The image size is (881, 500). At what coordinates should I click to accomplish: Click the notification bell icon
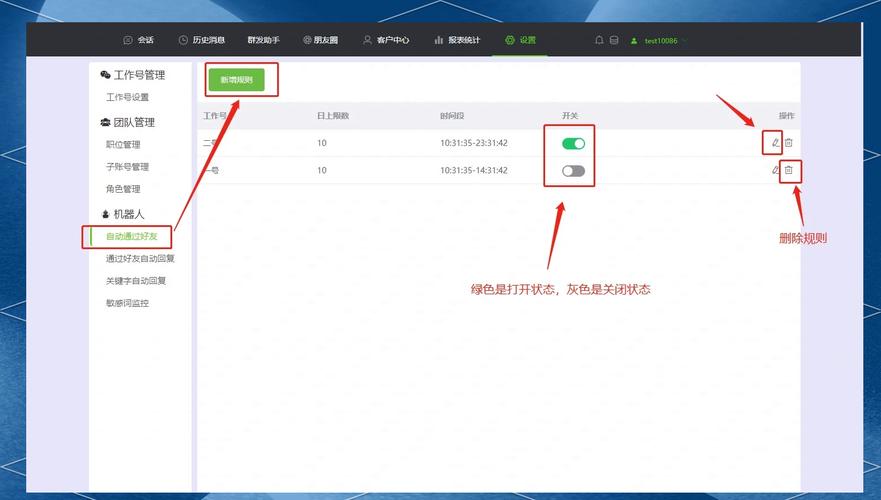point(599,40)
